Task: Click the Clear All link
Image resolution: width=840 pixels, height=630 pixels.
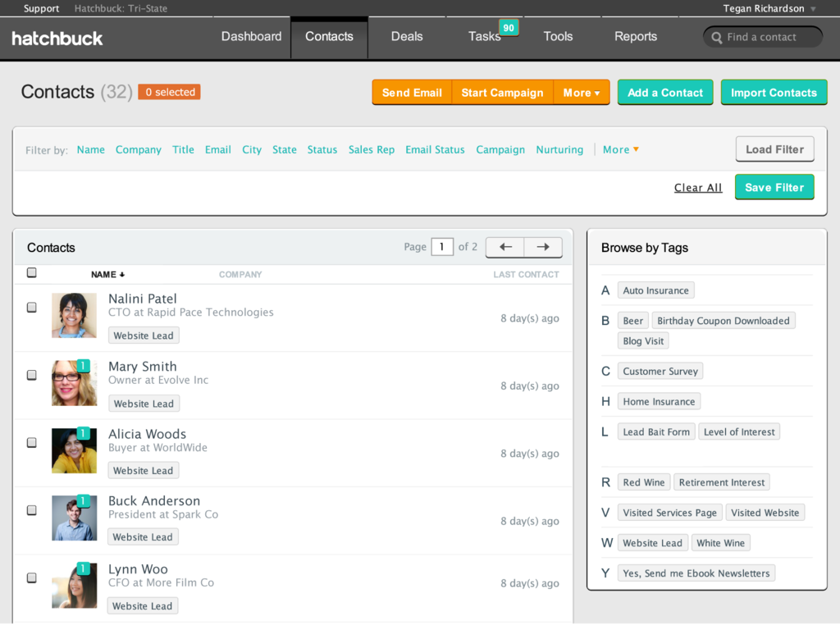Action: (697, 188)
